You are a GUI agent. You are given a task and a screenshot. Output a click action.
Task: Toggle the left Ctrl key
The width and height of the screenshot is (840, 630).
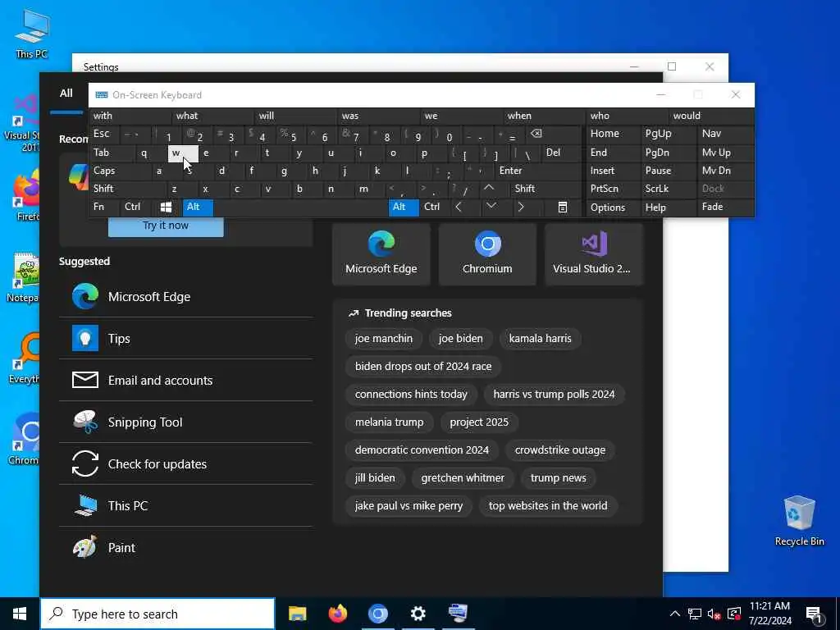tap(135, 207)
